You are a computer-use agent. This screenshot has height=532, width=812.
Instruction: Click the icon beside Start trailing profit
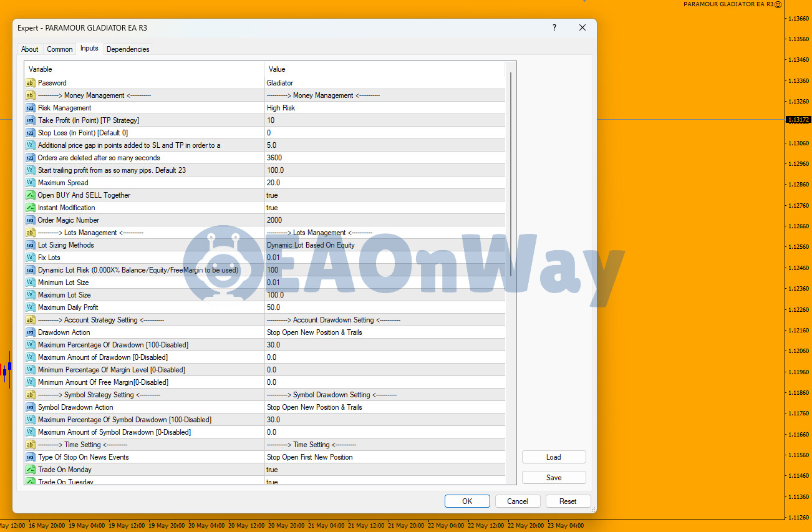(x=30, y=170)
